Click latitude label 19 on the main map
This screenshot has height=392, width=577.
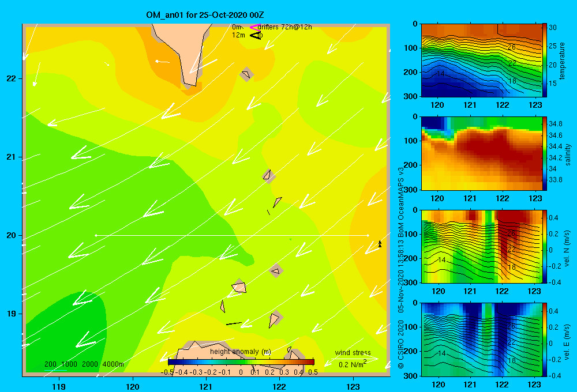click(11, 314)
